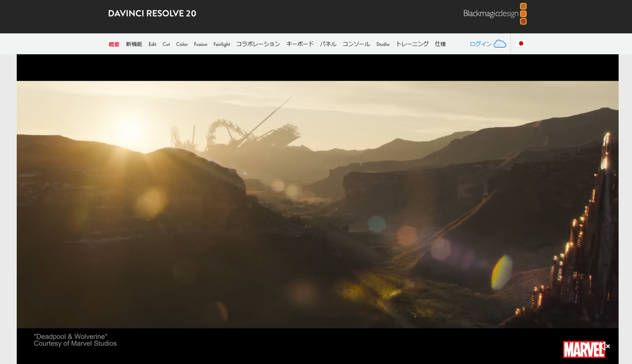Go to the トレーニング training tab
Screen dimensions: 632x364
click(412, 44)
